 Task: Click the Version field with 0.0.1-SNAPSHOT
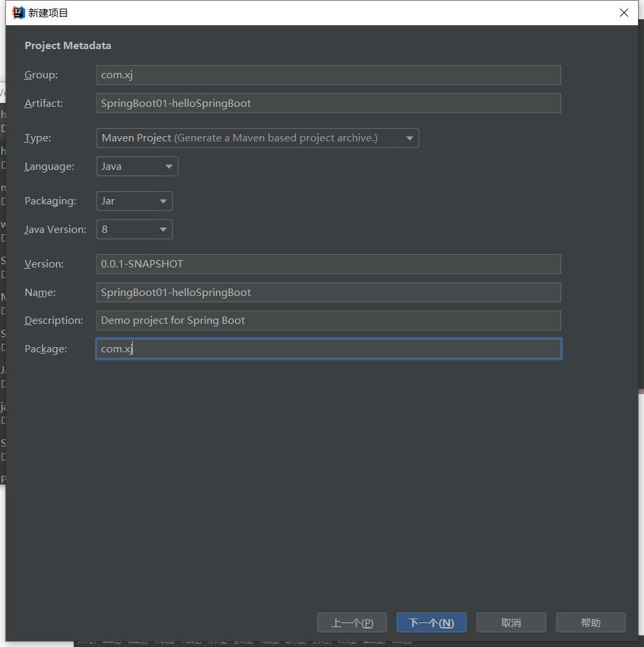pos(328,264)
